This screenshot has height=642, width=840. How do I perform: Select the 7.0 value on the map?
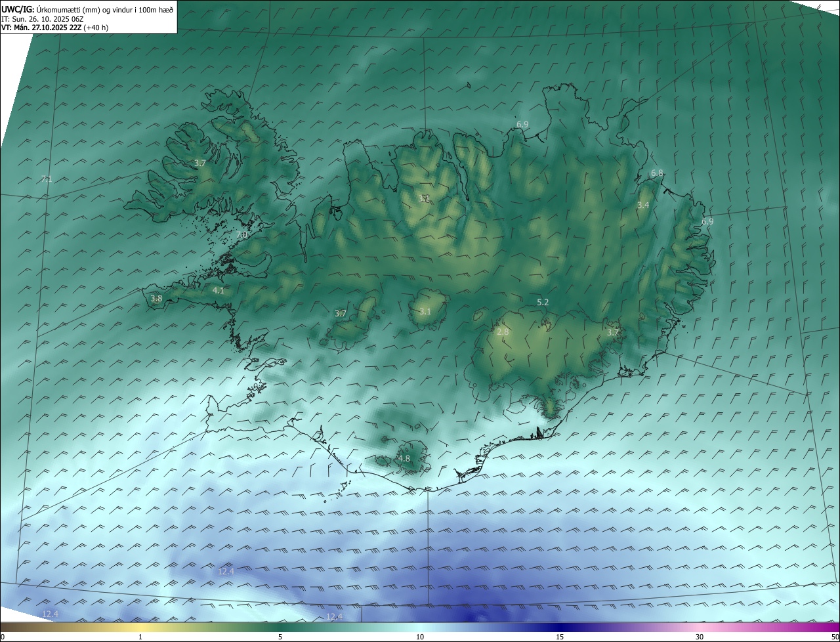(x=241, y=235)
